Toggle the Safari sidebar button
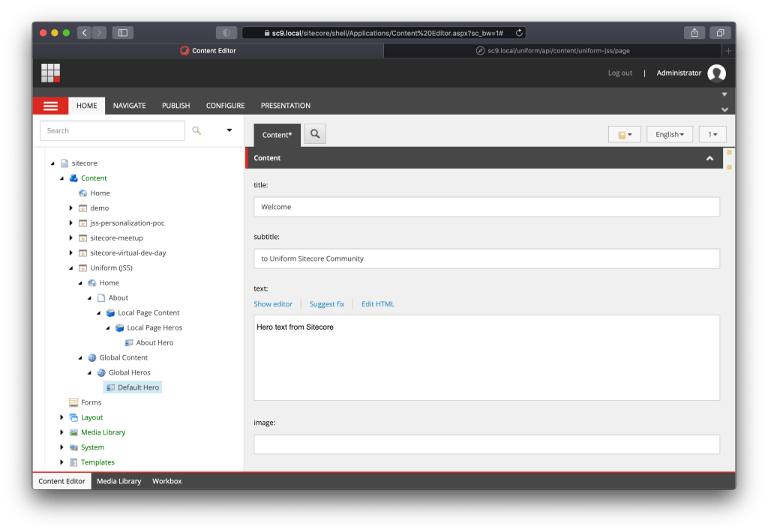Viewport: 768px width, 532px height. tap(123, 33)
